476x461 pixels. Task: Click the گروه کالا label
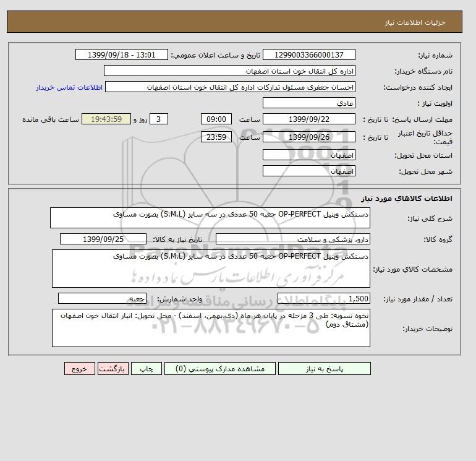coord(438,239)
